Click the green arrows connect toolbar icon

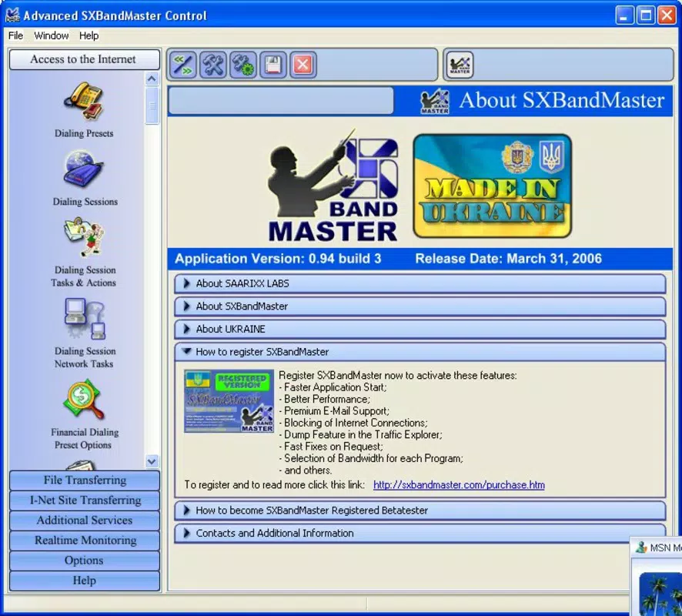click(182, 65)
